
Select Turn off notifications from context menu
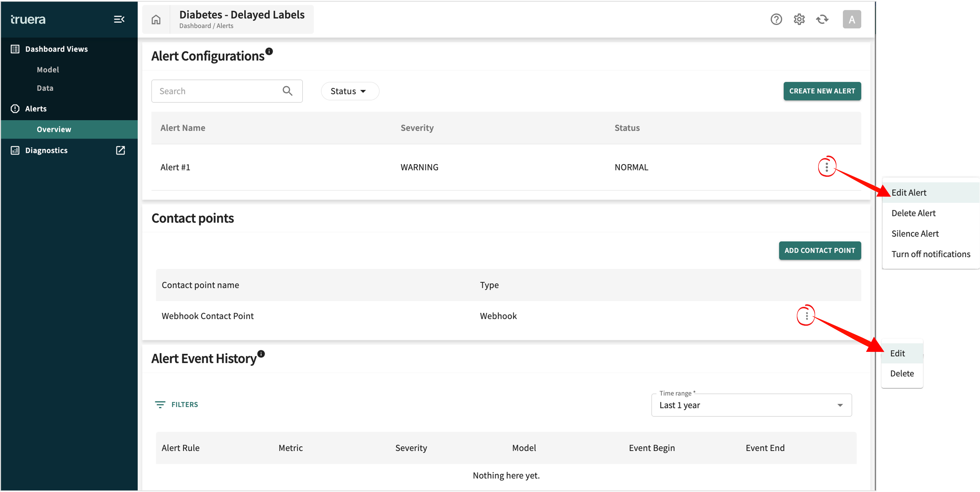pos(930,254)
